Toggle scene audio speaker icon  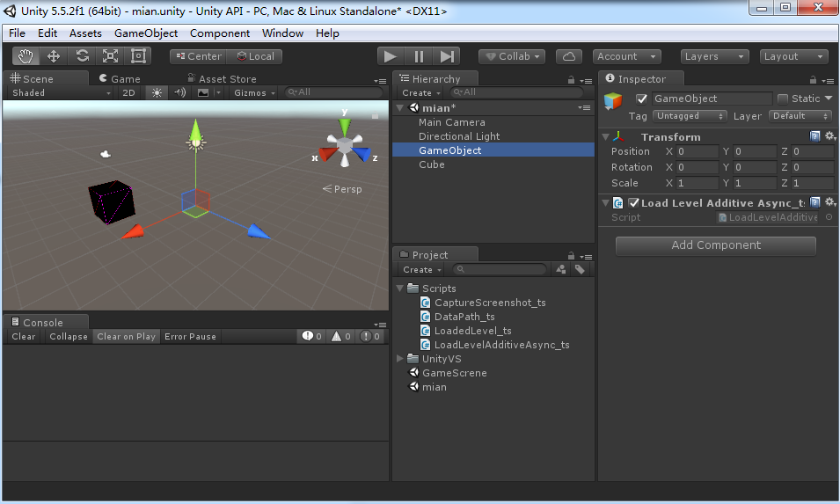pos(180,92)
